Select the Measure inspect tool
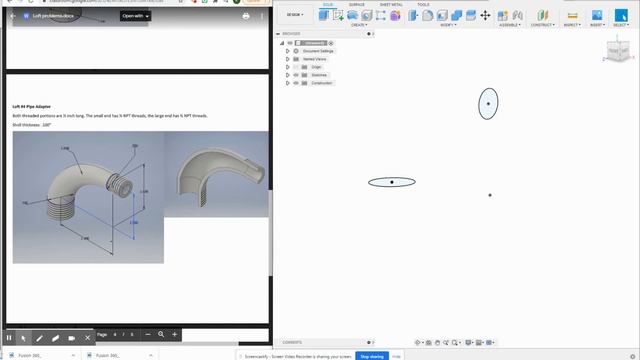Viewport: 640px width, 360px height. coord(572,16)
